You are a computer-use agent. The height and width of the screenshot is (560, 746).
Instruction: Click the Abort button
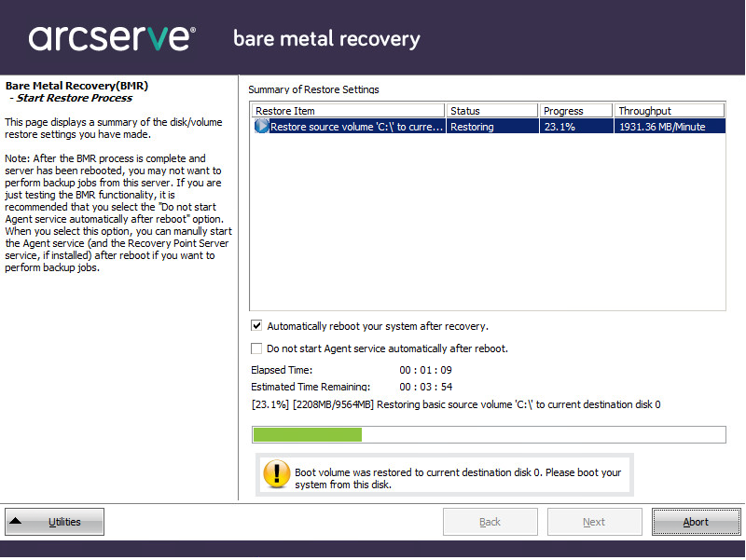[696, 522]
